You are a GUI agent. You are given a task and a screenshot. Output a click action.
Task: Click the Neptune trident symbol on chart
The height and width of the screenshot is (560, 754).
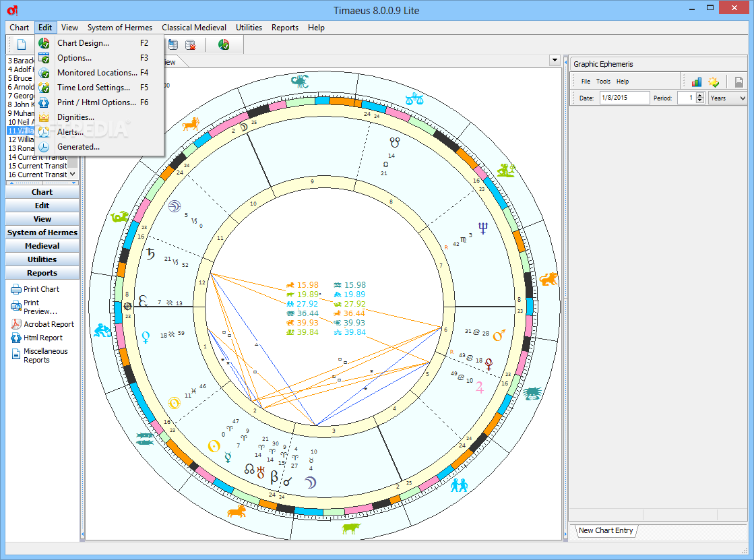click(x=483, y=228)
